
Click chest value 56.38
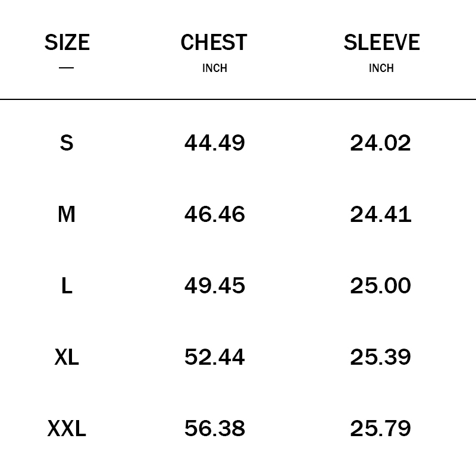[x=214, y=428]
